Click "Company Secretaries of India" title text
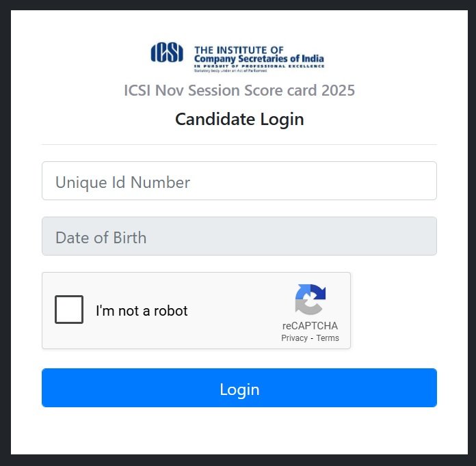Screen dimensions: 476x466 tap(259, 59)
